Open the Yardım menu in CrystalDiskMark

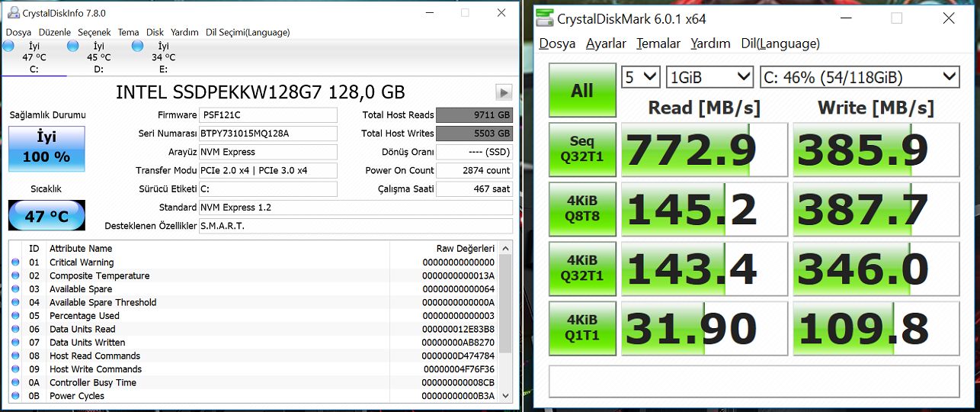tap(710, 43)
